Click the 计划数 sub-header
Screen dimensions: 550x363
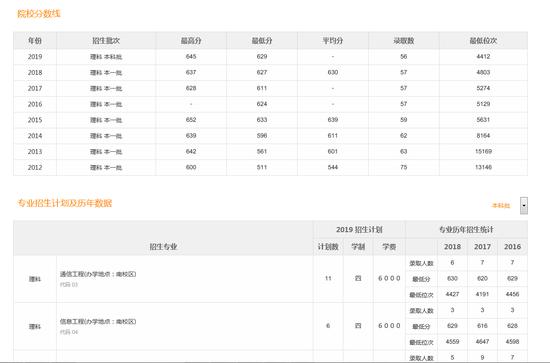point(328,247)
